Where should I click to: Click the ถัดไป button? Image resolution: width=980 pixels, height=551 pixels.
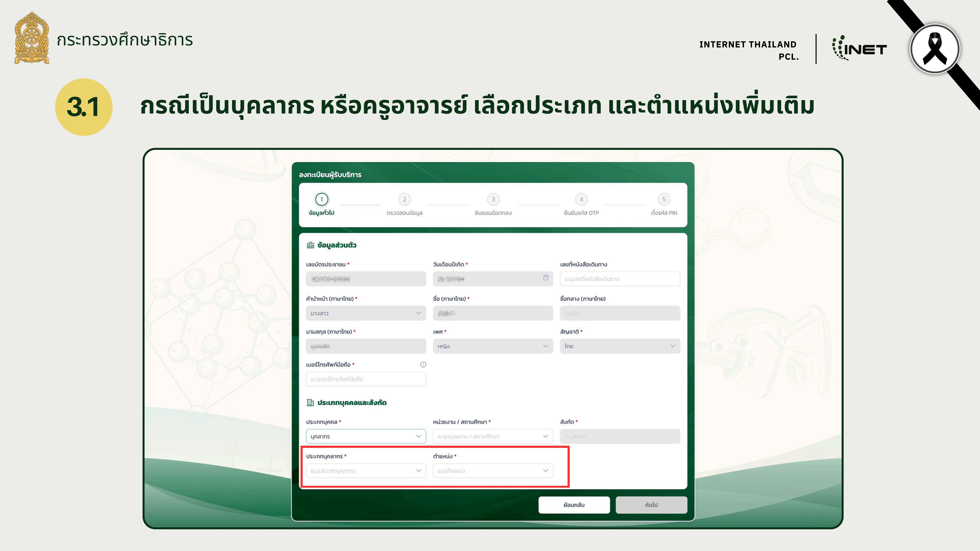[x=651, y=505]
